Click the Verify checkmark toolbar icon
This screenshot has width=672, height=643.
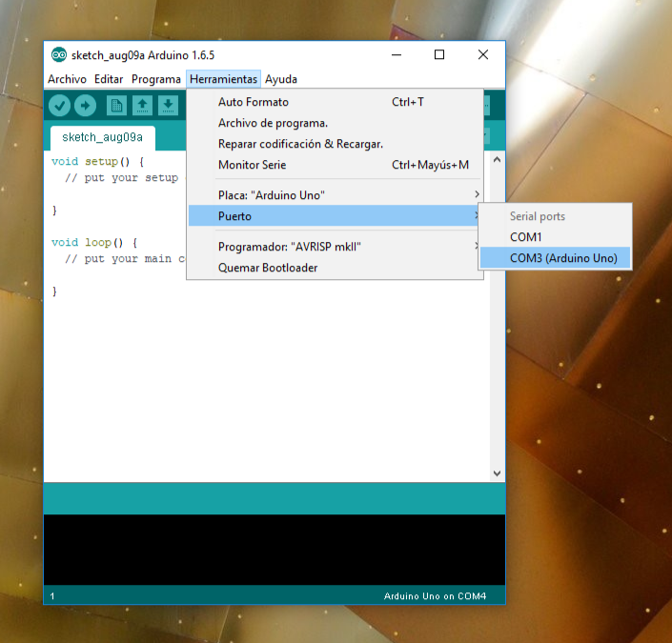pyautogui.click(x=59, y=106)
